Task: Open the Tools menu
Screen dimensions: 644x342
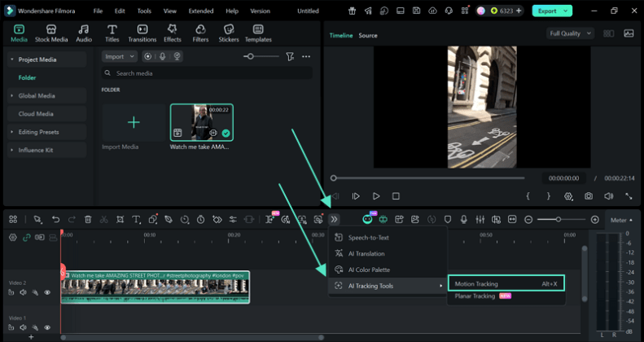Action: [144, 11]
